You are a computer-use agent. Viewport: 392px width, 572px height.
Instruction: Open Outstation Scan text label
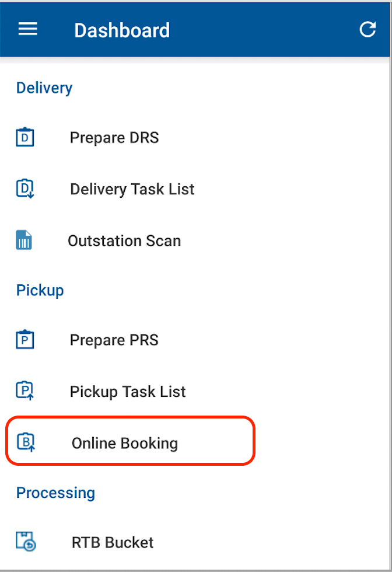124,240
